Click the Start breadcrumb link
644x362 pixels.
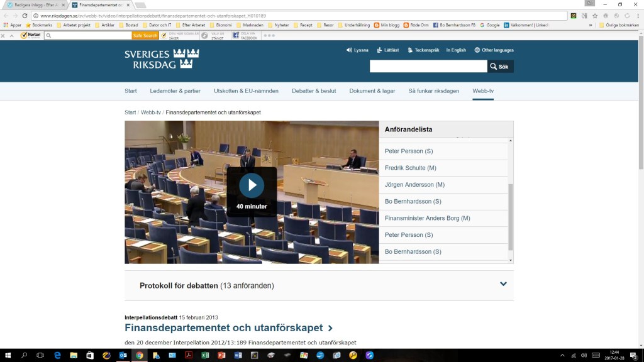coord(130,112)
